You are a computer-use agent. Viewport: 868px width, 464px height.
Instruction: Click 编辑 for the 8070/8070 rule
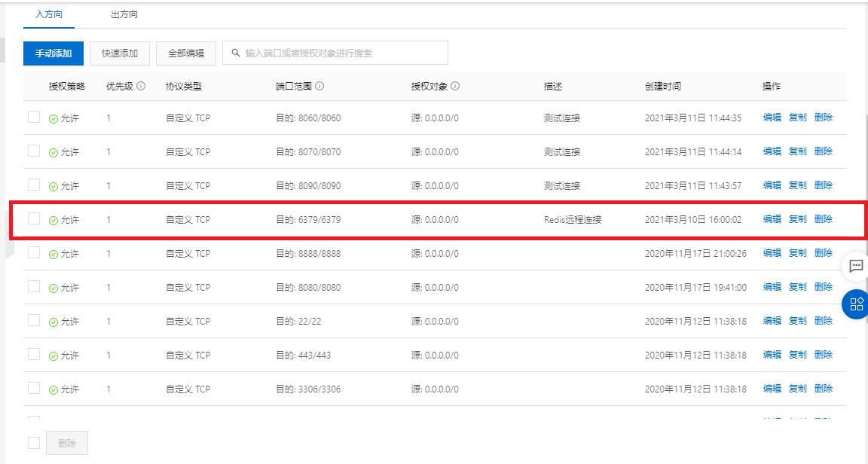coord(772,151)
